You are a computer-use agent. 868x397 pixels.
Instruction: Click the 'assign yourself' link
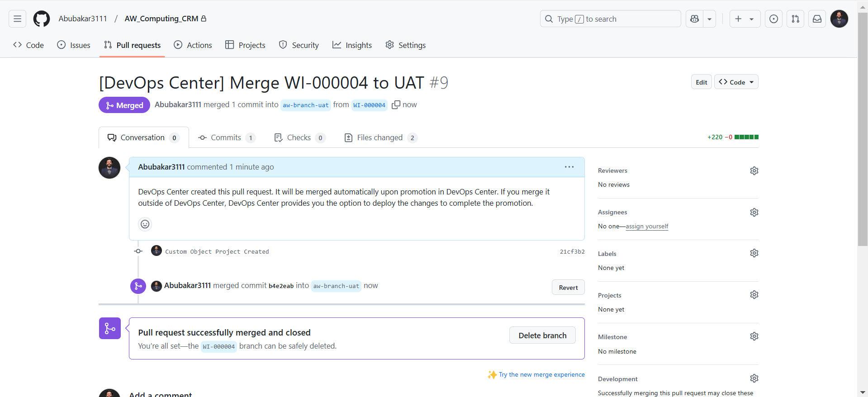(x=647, y=226)
